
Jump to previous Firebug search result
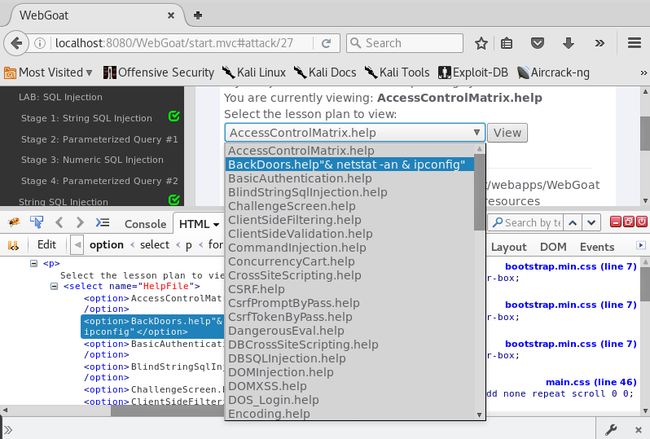(572, 223)
